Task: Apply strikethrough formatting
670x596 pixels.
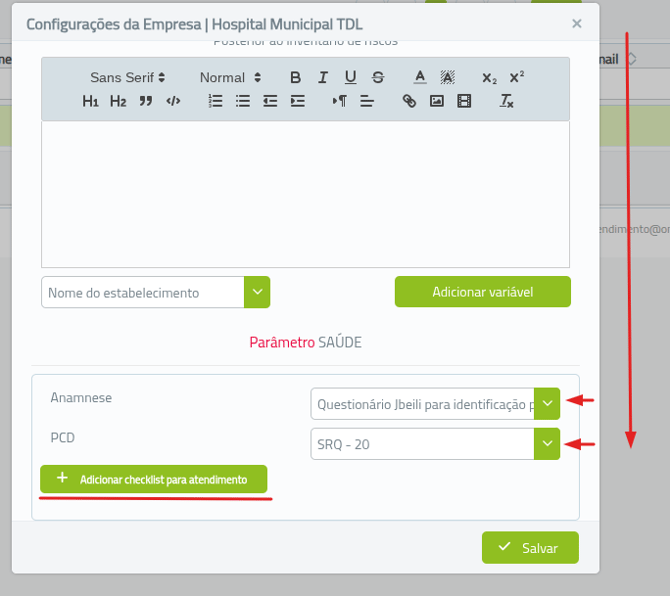Action: 378,77
